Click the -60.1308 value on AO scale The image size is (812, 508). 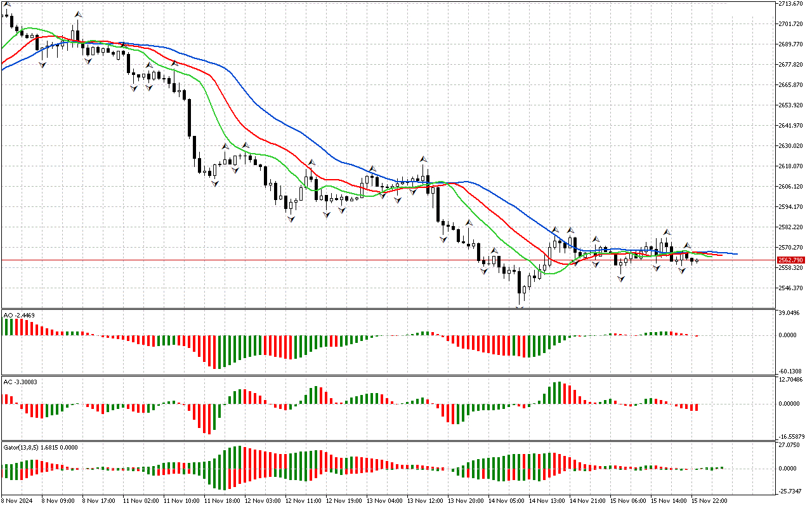(x=790, y=371)
